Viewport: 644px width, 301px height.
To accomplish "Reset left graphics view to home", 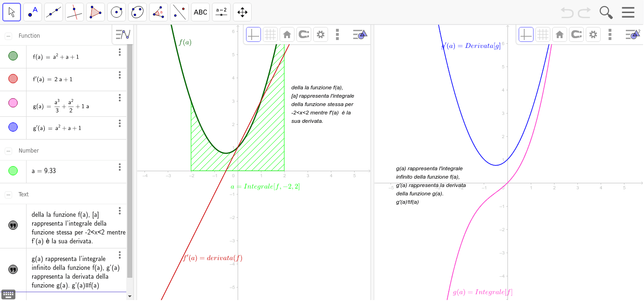I will (x=287, y=34).
